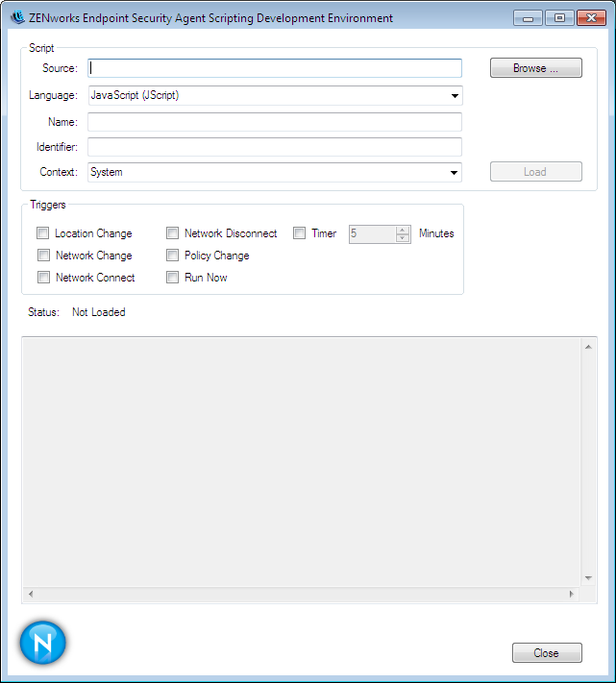The width and height of the screenshot is (616, 683).
Task: Click the output log text area
Action: (302, 462)
